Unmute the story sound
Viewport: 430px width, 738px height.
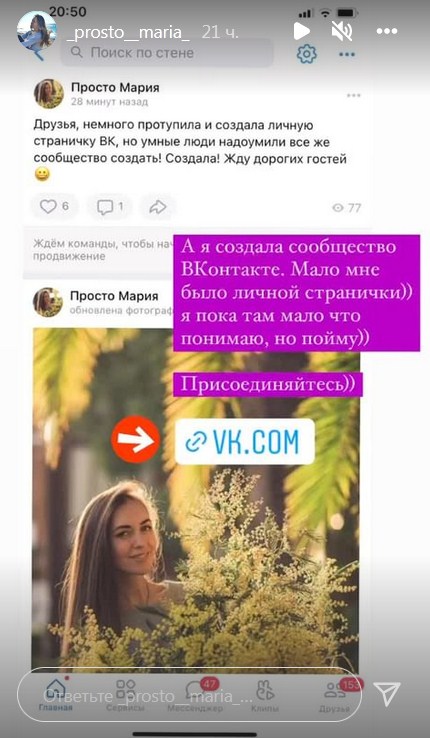[x=342, y=32]
